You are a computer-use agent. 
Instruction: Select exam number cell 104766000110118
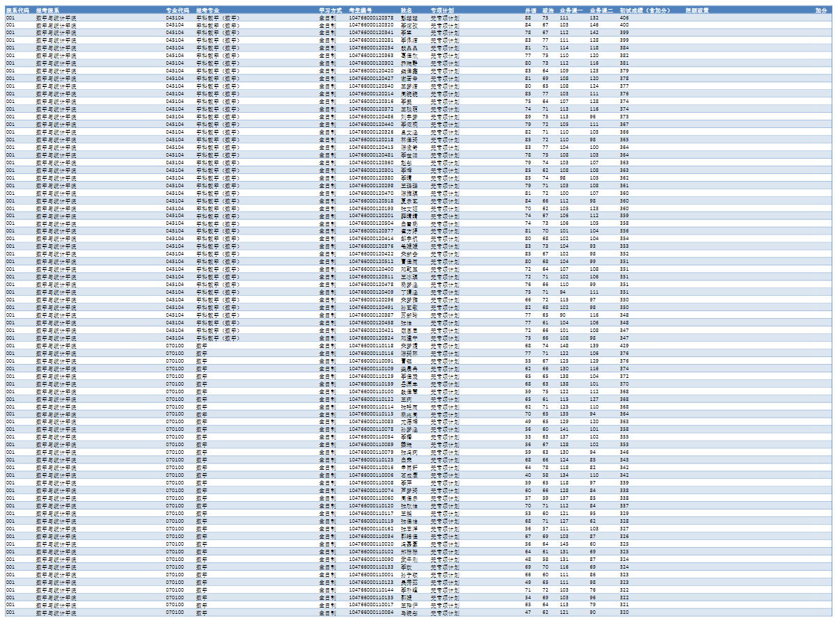pos(371,346)
